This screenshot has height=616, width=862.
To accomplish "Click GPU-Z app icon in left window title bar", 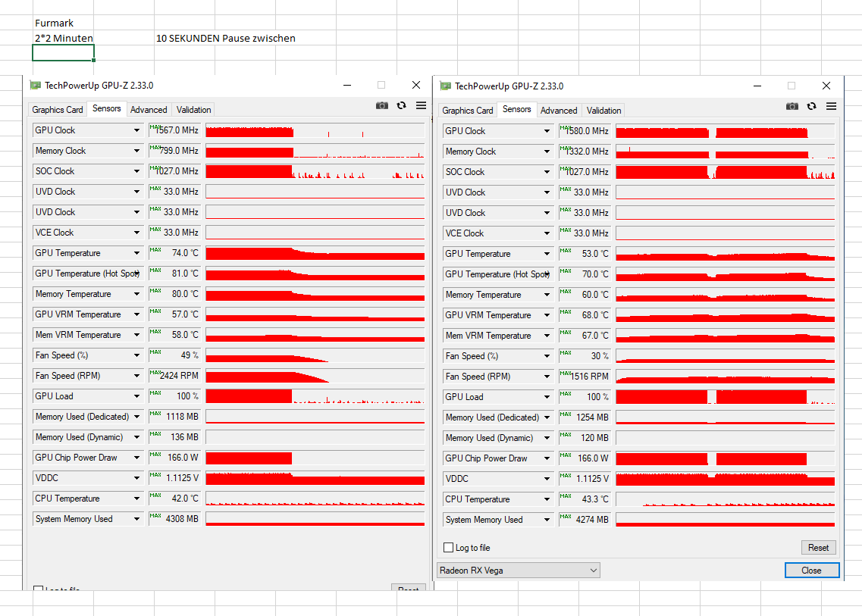I will tap(36, 85).
